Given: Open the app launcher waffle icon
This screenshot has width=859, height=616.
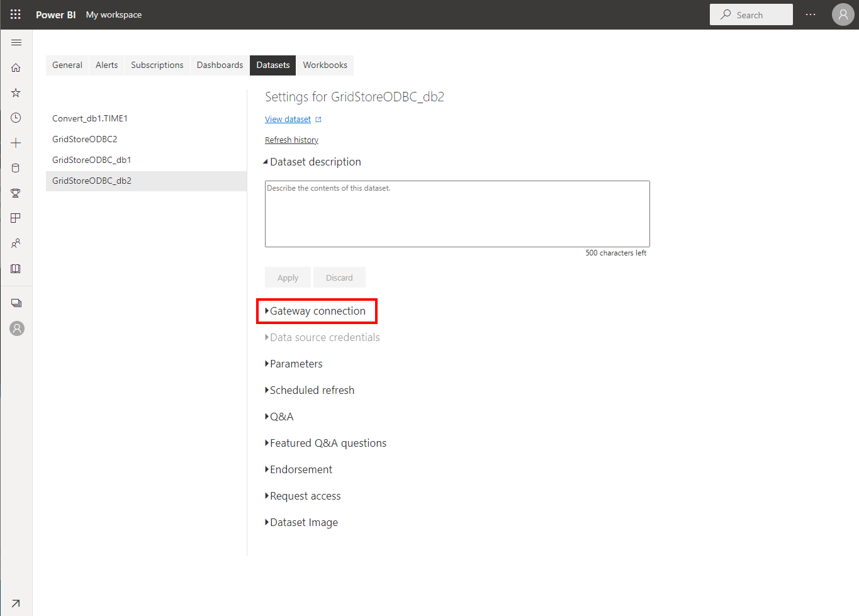Looking at the screenshot, I should click(16, 14).
